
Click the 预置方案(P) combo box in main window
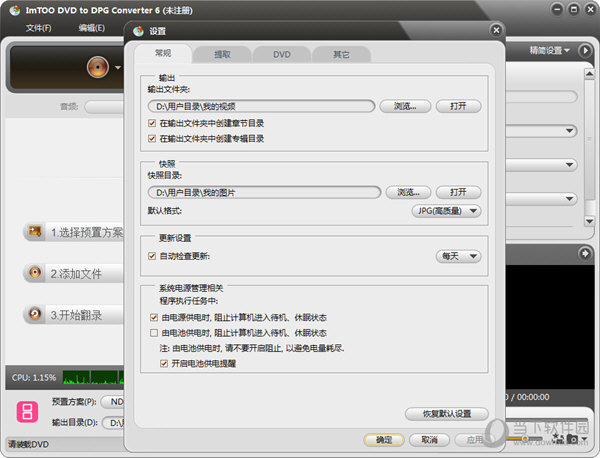[x=112, y=402]
